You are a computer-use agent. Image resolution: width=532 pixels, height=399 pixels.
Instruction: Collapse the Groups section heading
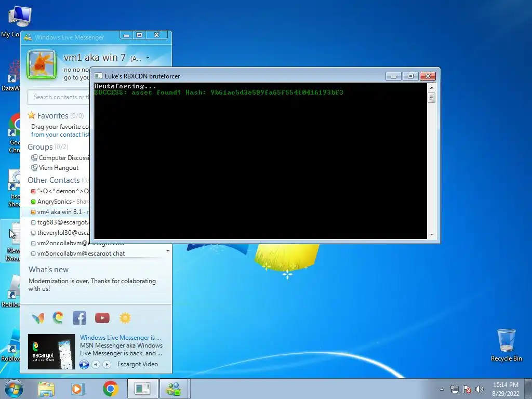pyautogui.click(x=40, y=147)
